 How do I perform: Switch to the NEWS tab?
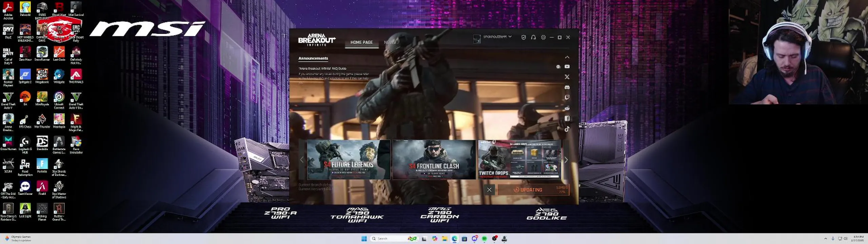pyautogui.click(x=390, y=42)
